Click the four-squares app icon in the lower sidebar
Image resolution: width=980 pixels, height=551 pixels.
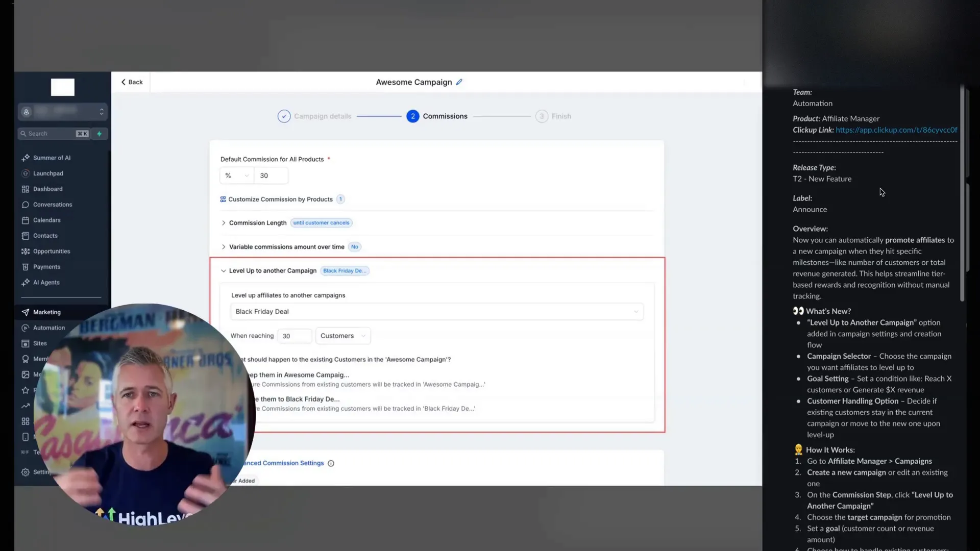point(26,421)
